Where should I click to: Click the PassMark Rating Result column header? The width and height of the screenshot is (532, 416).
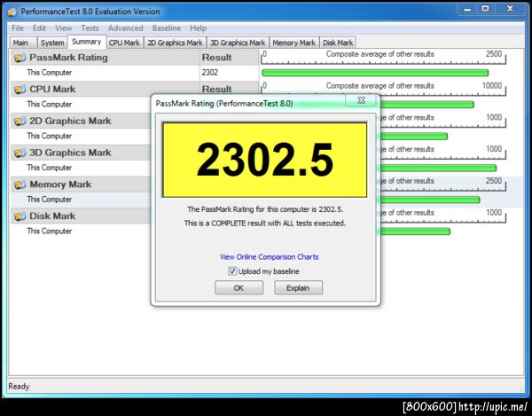click(x=229, y=58)
